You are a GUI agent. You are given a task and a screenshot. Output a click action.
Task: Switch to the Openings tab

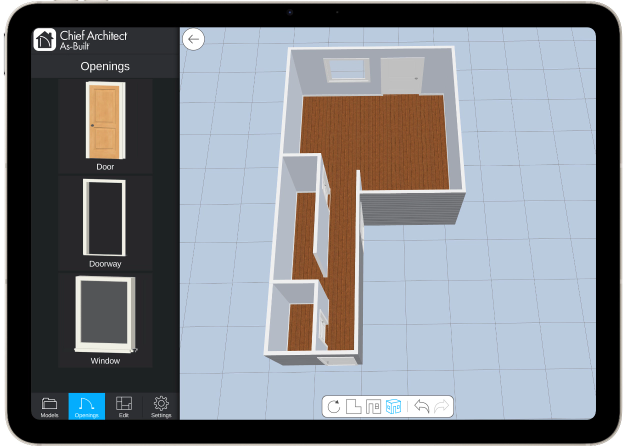[87, 406]
